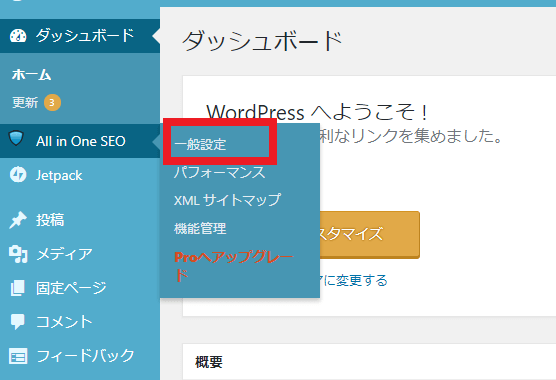Image resolution: width=556 pixels, height=380 pixels.
Task: Click the orange カスタマイズ button
Action: pos(370,234)
